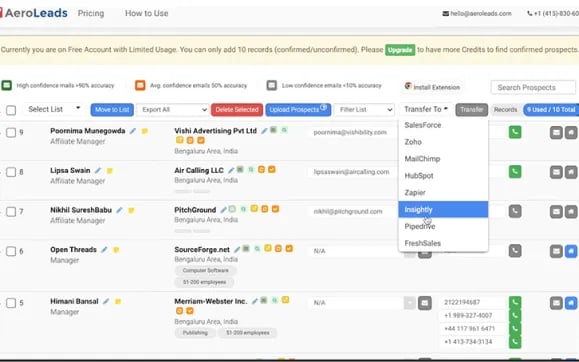This screenshot has height=362, width=579.
Task: Check the box for row 9 Poornima Munegowda
Action: tap(11, 132)
